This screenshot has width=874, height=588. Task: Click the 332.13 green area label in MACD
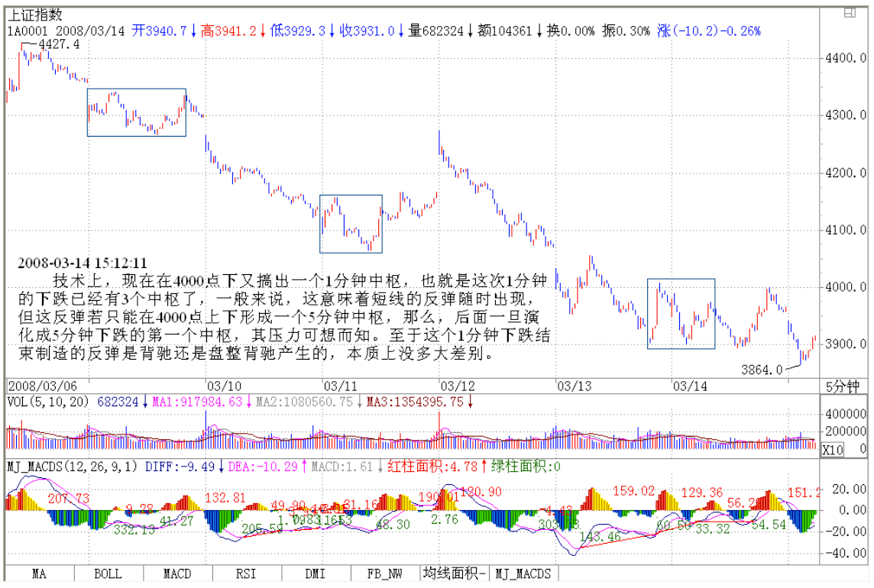[134, 529]
